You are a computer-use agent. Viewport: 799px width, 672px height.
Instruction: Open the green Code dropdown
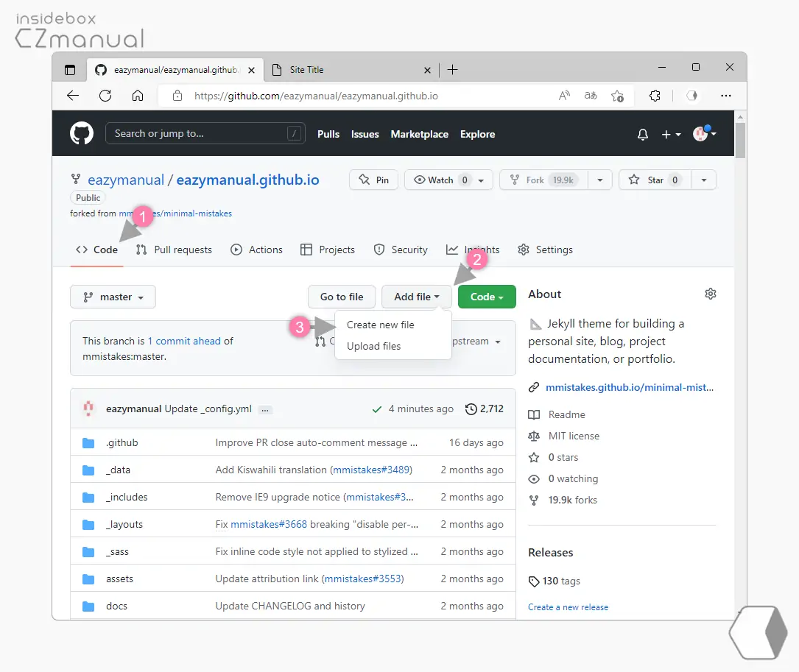487,297
